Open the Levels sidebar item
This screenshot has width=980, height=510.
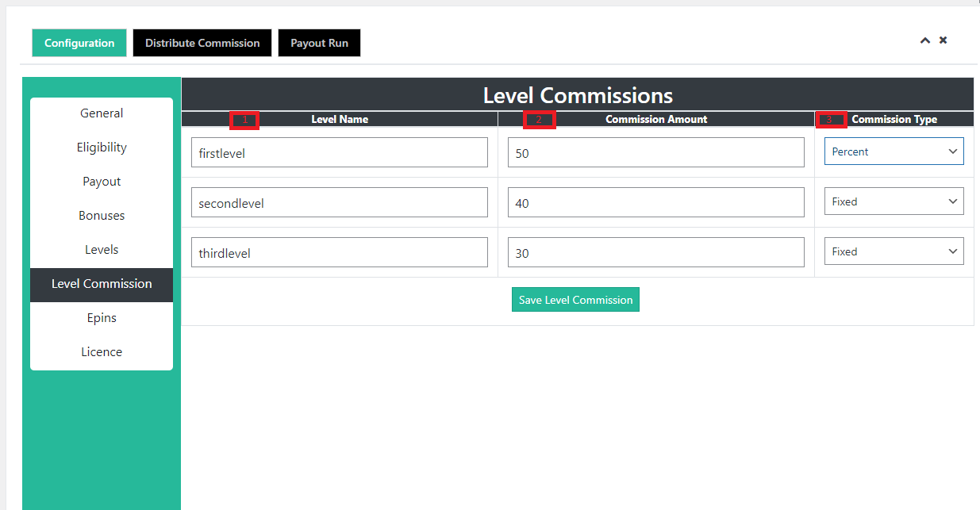point(102,250)
